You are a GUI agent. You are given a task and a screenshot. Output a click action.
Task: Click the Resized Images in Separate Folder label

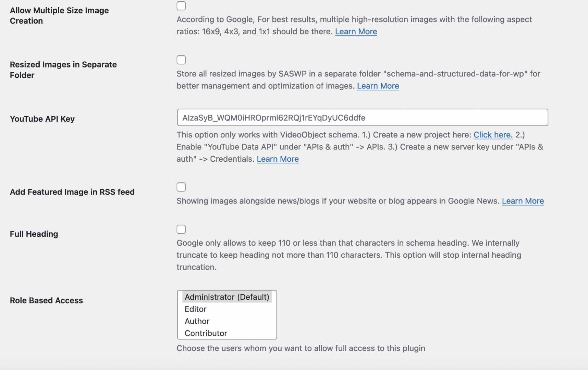pyautogui.click(x=63, y=70)
